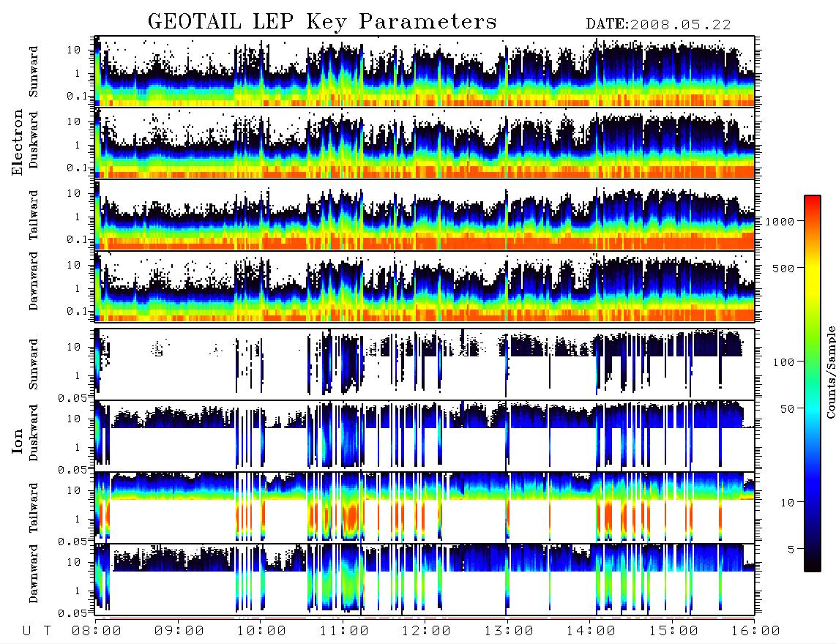836x644 pixels.
Task: Select the Electron Dawnward axis label
Action: click(34, 282)
